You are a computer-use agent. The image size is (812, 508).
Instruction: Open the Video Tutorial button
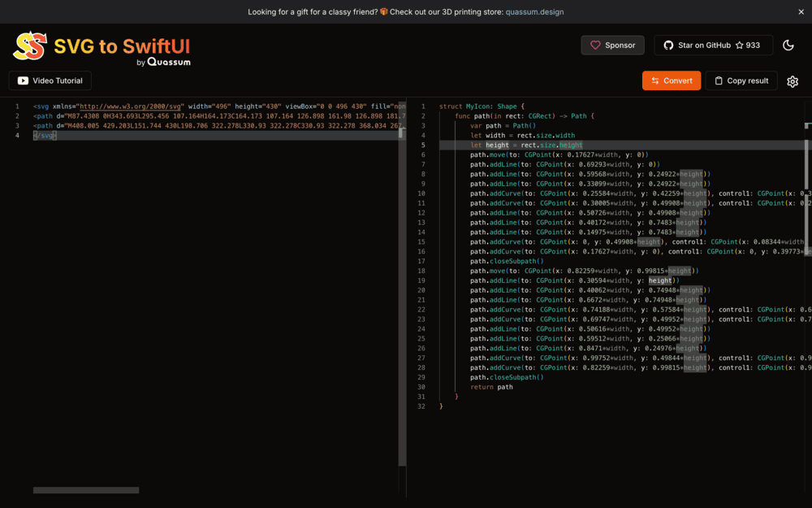click(50, 80)
